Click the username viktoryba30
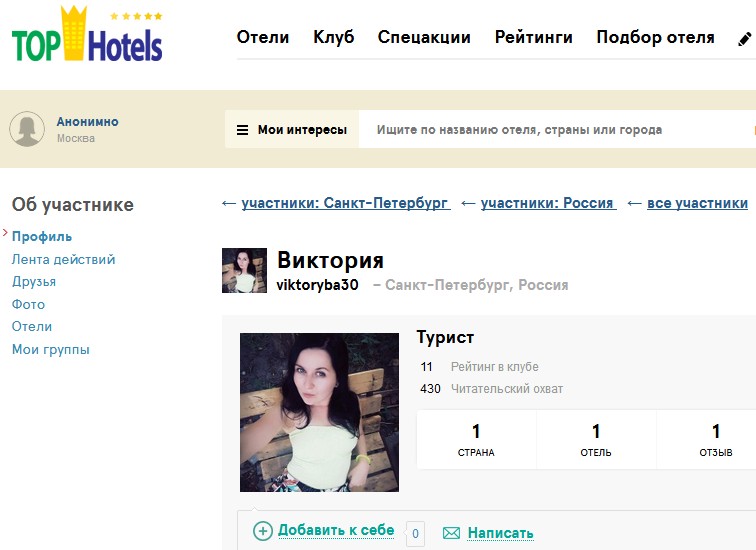Screen dimensions: 756x550 [x=317, y=285]
